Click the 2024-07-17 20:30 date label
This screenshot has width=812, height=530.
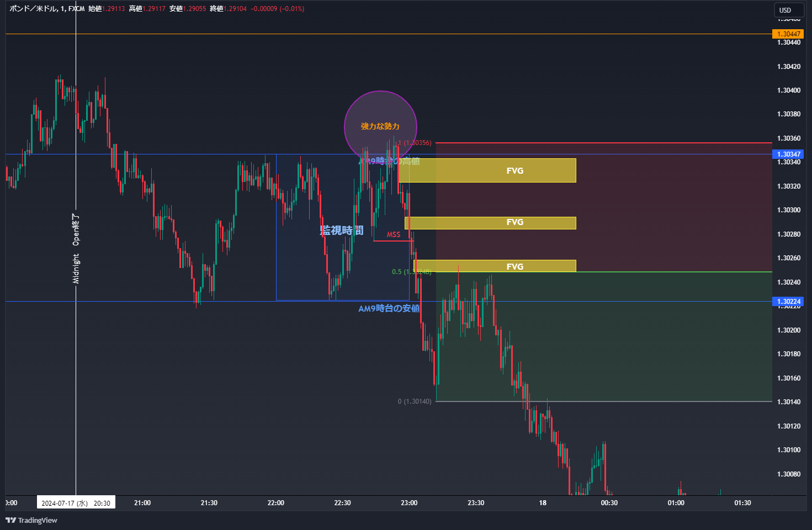(76, 503)
